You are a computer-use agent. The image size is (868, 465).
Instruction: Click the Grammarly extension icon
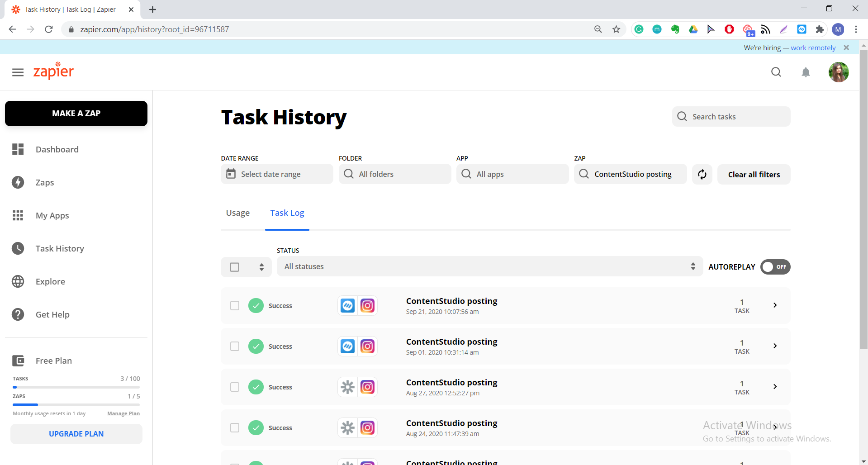tap(639, 29)
